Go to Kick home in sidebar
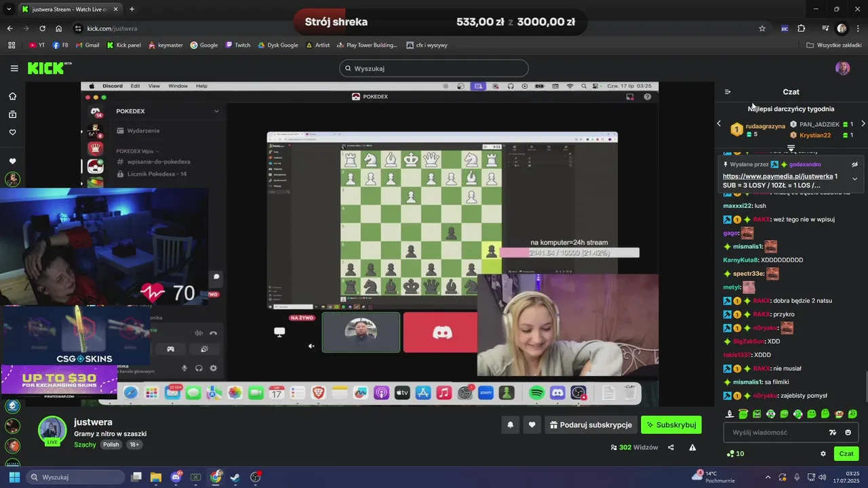 coord(12,96)
